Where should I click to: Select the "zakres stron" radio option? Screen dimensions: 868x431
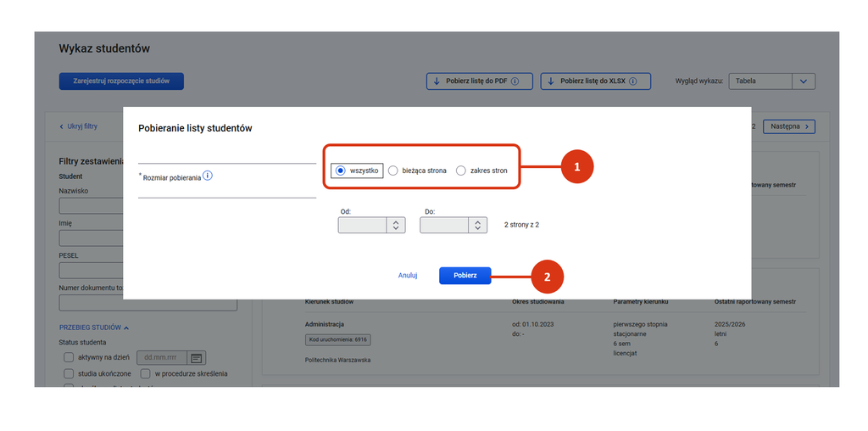coord(460,171)
